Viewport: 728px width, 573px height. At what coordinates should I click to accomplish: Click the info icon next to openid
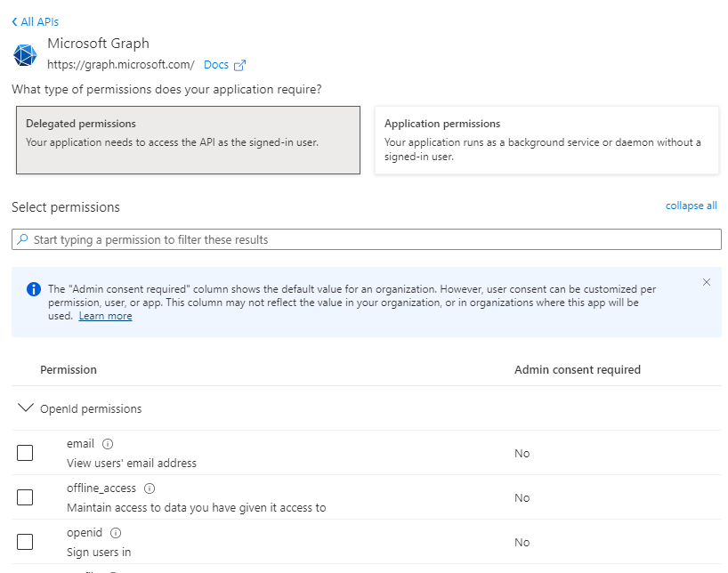pos(116,532)
